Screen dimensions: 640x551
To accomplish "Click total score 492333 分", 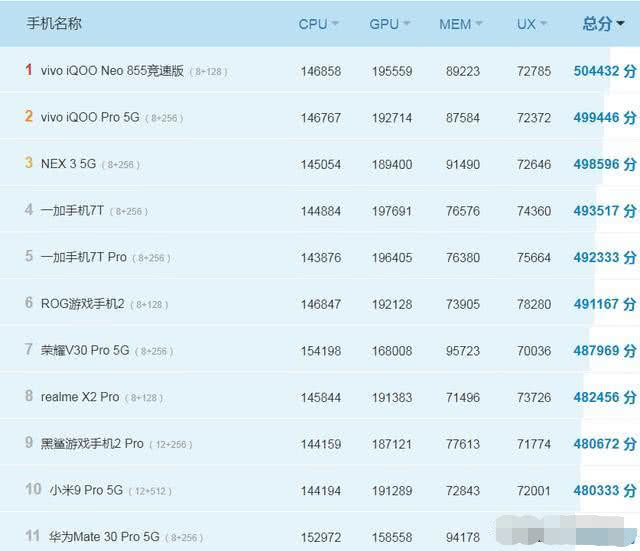I will (x=605, y=257).
